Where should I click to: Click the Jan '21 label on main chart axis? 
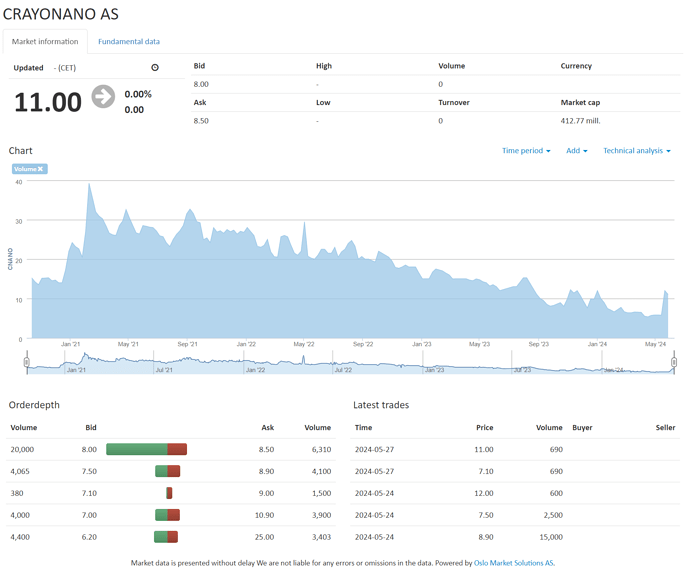point(70,344)
